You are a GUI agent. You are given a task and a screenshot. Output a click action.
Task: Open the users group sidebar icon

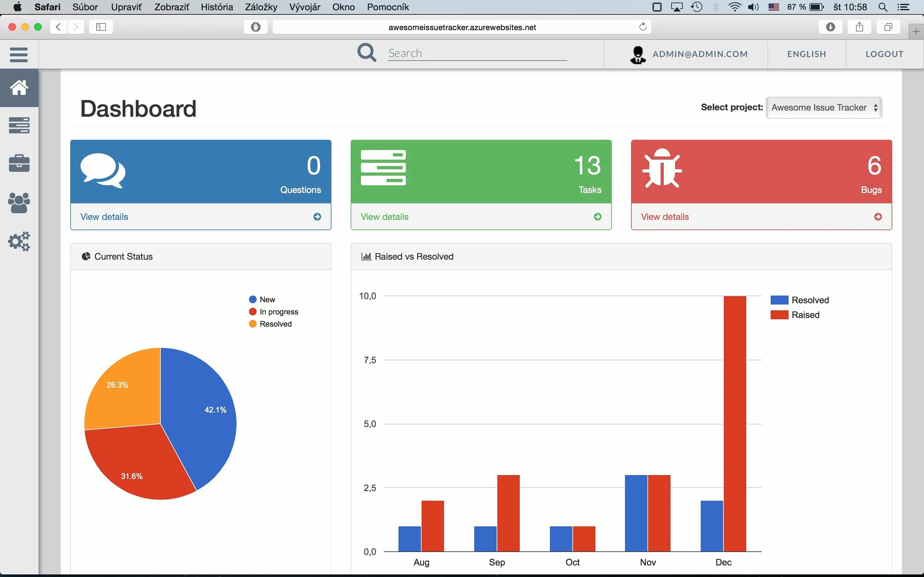pos(19,203)
